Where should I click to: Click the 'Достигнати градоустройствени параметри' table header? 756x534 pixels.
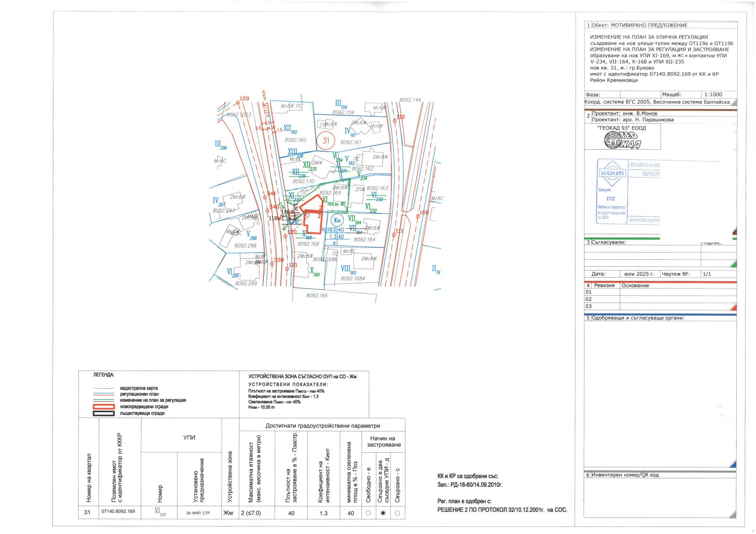point(322,425)
